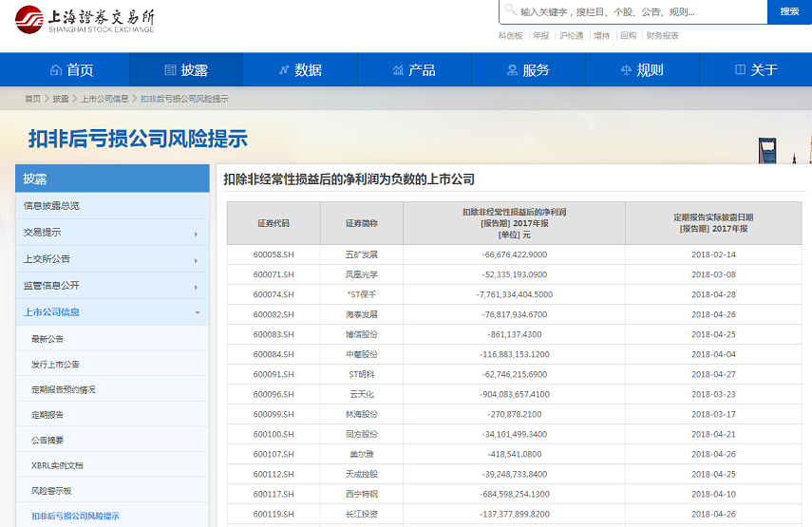Click stock code 600074.SH
Screen dimensions: 812x527
tap(274, 294)
